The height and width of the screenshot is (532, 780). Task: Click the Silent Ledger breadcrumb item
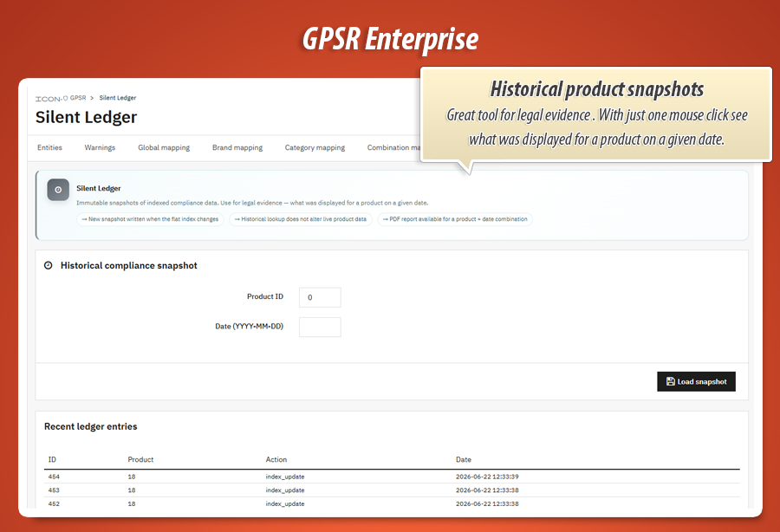(117, 98)
